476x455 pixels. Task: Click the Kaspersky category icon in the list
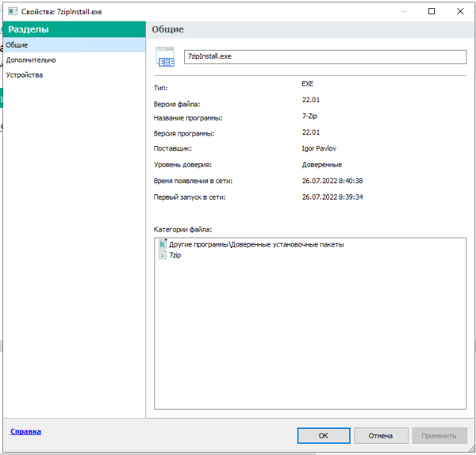tap(163, 244)
